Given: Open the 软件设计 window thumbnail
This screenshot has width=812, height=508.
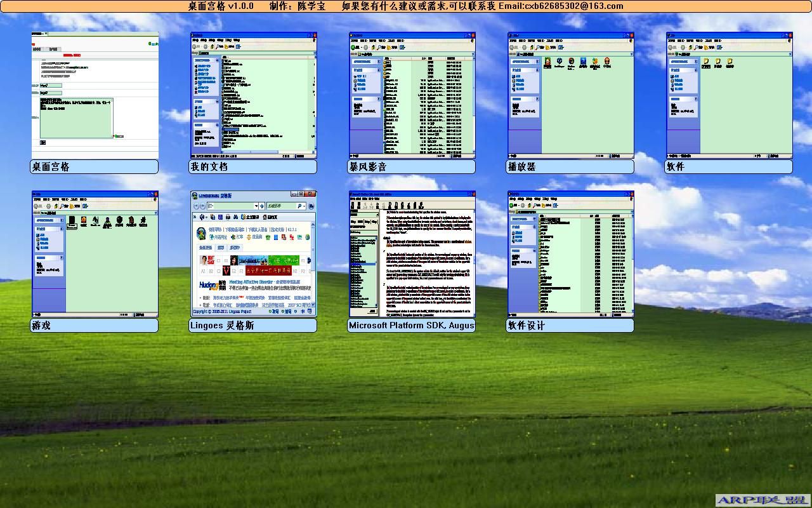Looking at the screenshot, I should 571,254.
